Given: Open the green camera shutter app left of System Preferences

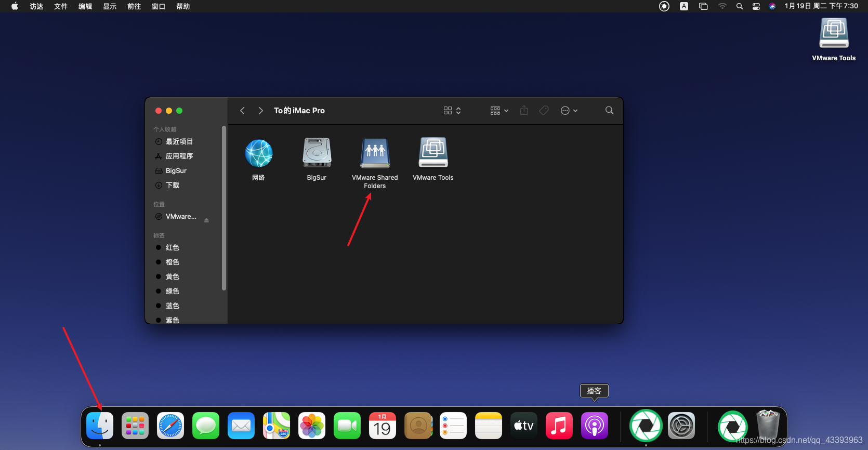Looking at the screenshot, I should (646, 426).
